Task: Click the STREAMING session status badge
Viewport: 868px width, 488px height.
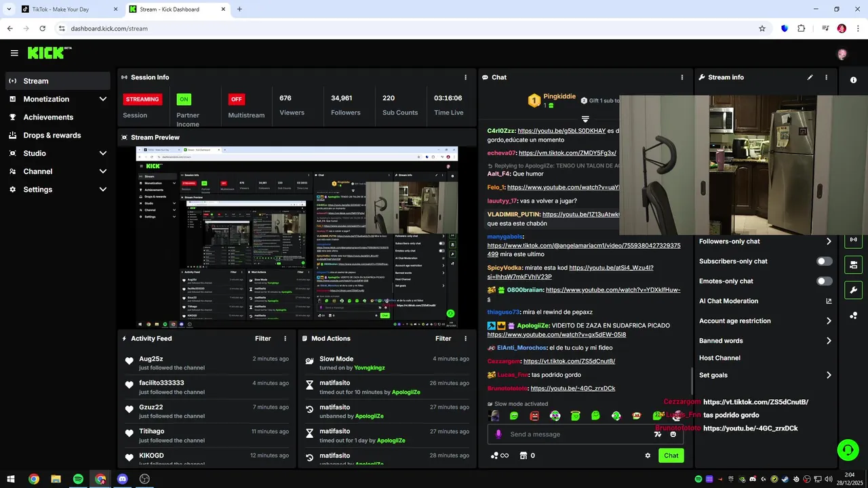Action: (142, 99)
